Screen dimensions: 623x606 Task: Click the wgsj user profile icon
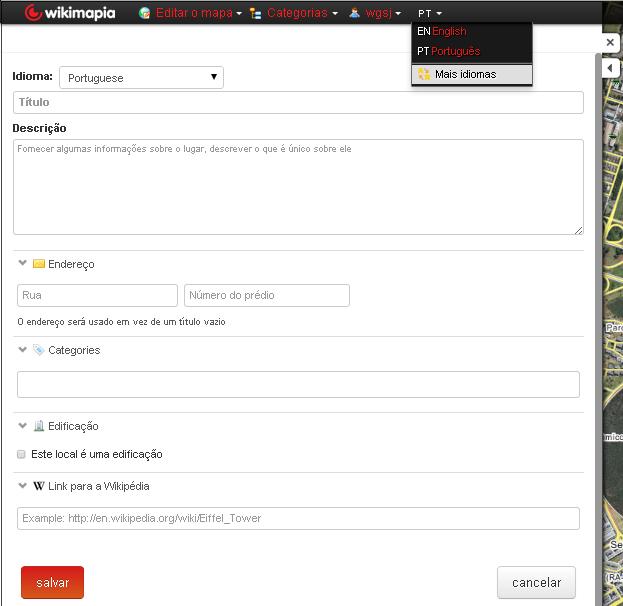click(354, 13)
